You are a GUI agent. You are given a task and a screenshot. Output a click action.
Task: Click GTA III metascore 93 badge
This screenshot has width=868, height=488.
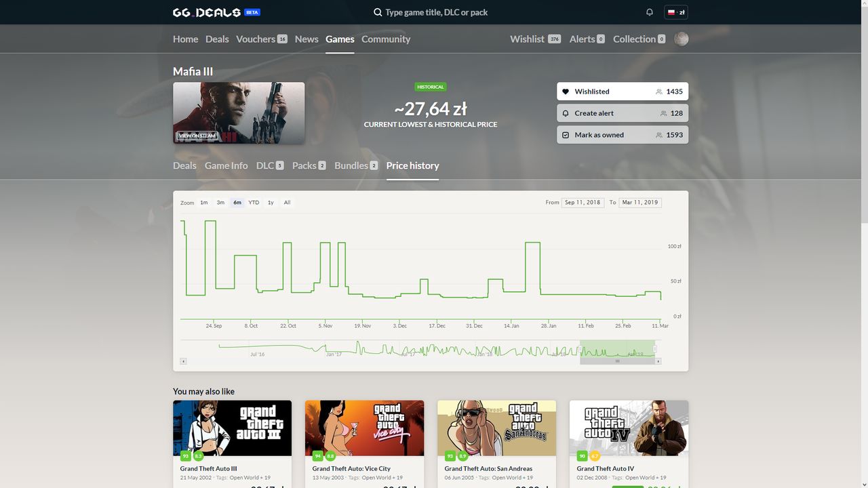(184, 456)
